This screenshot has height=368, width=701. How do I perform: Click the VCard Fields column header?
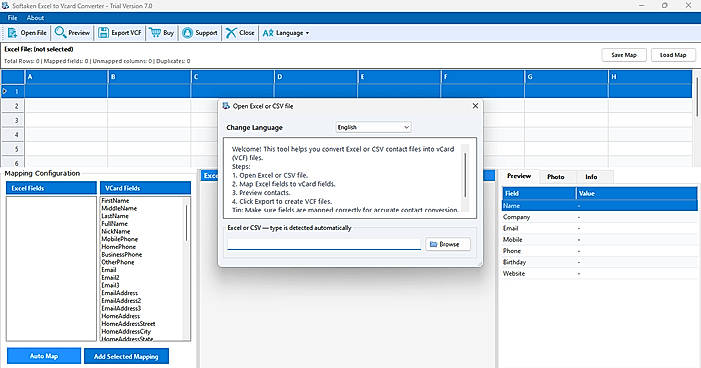tap(145, 188)
